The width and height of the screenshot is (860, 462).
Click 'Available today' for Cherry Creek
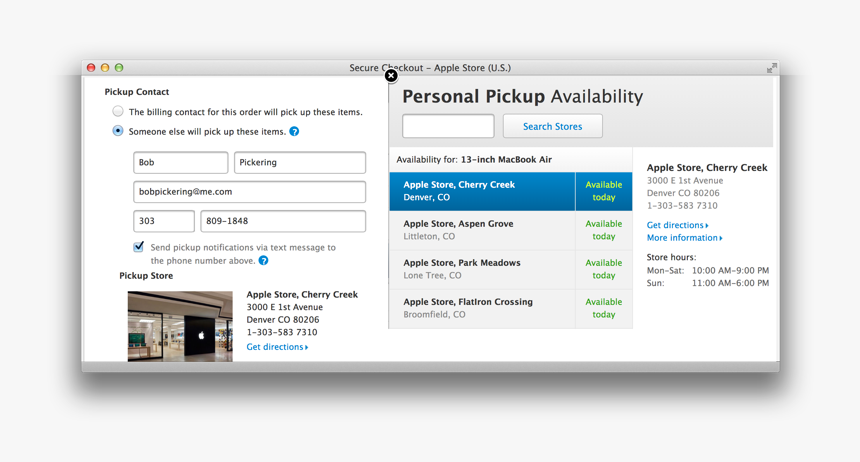click(604, 191)
